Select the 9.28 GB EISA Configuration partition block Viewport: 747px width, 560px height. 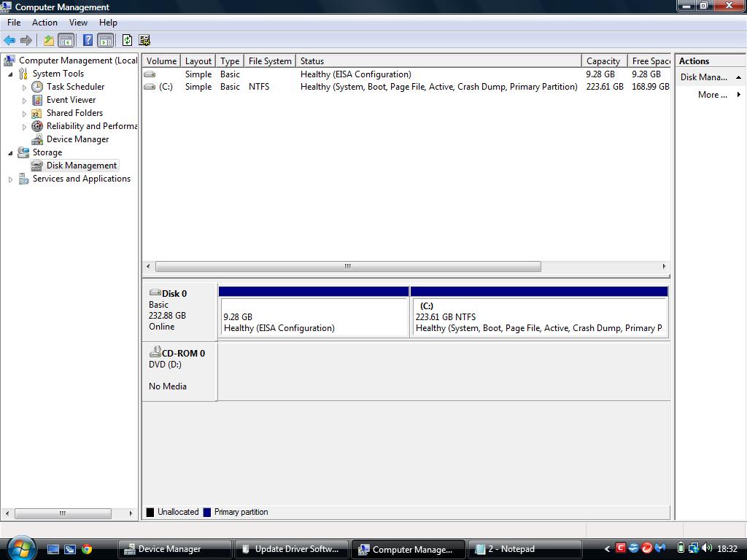[x=314, y=312]
